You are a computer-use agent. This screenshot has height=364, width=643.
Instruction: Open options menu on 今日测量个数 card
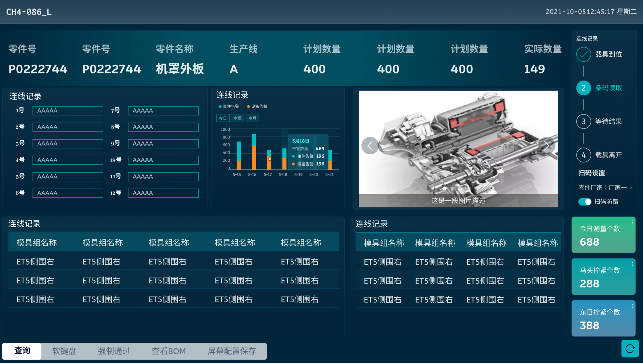632,222
